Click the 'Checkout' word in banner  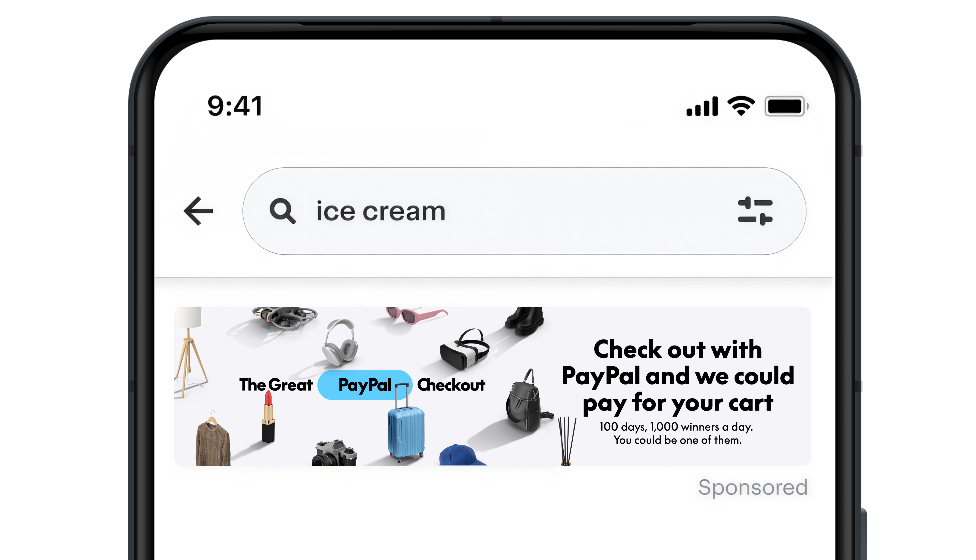pos(451,385)
